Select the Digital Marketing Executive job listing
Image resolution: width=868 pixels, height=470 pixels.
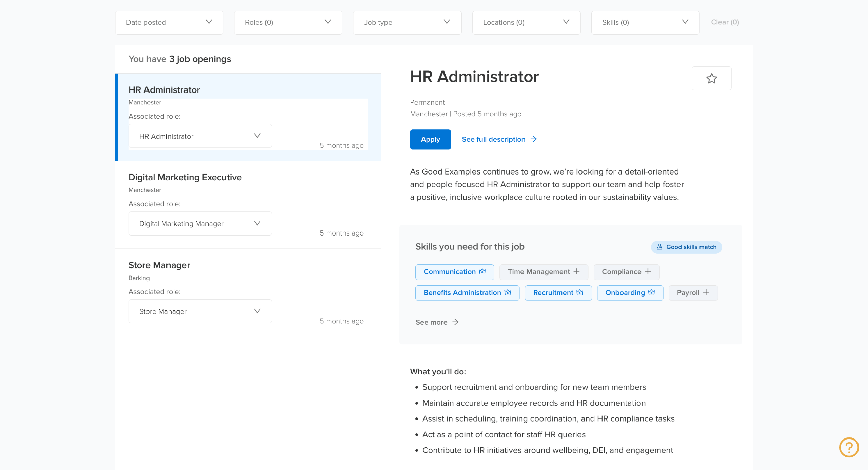pos(185,177)
